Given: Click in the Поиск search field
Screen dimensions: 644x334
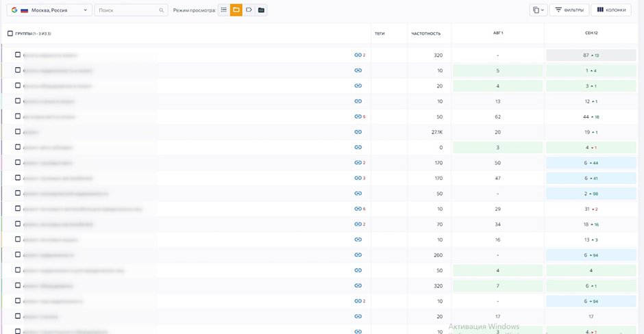Looking at the screenshot, I should (x=131, y=10).
